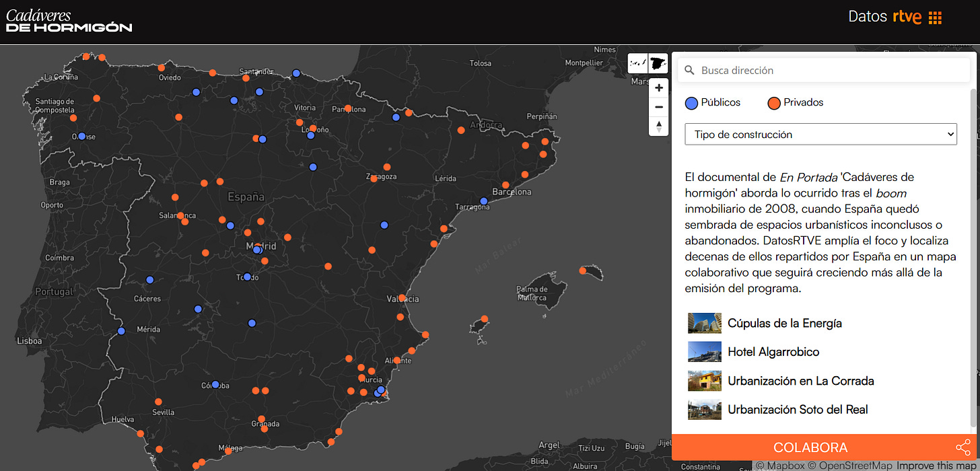This screenshot has height=471, width=980.
Task: Switch map to Canary Islands view
Action: [637, 64]
